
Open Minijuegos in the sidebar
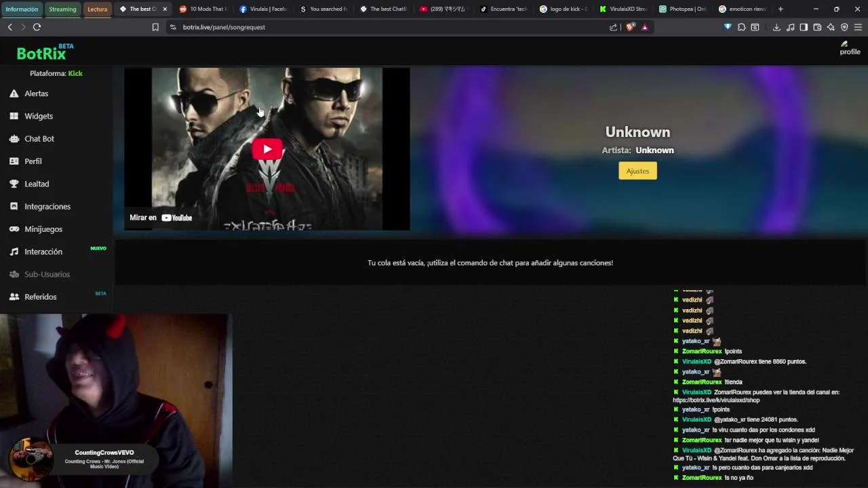point(43,229)
